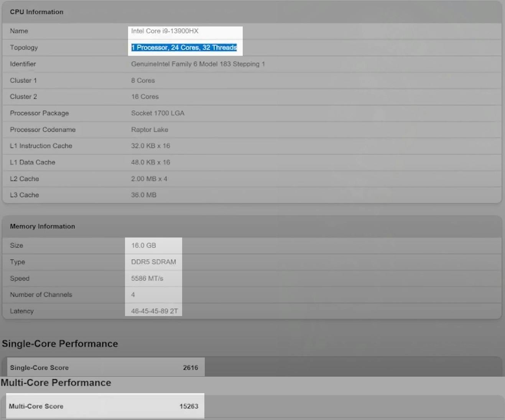
Task: Click the L3 Cache label
Action: coord(25,195)
